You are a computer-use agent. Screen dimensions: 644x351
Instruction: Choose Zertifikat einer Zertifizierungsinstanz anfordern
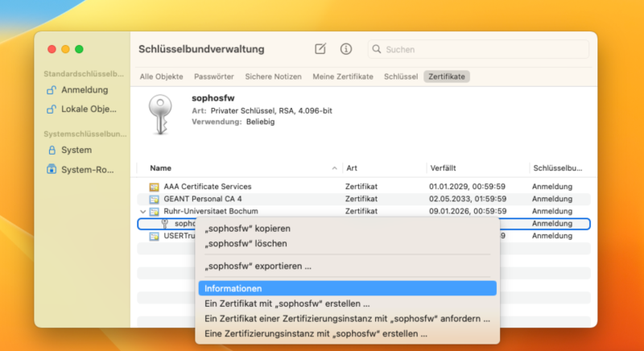[348, 319]
